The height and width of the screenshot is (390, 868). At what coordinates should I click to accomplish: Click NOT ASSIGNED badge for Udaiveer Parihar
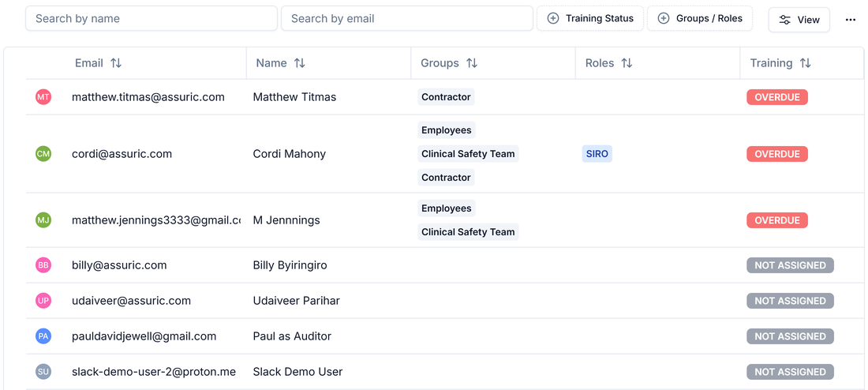(x=790, y=301)
